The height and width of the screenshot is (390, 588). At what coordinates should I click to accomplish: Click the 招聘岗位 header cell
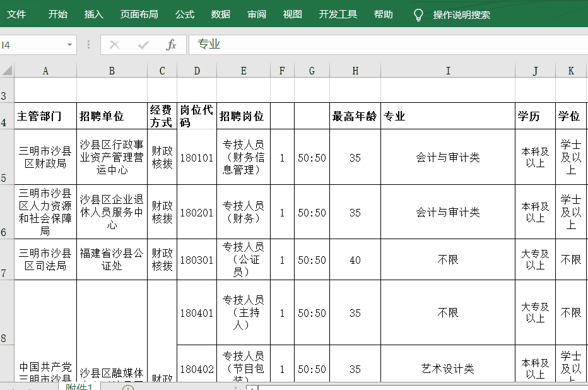pos(244,116)
